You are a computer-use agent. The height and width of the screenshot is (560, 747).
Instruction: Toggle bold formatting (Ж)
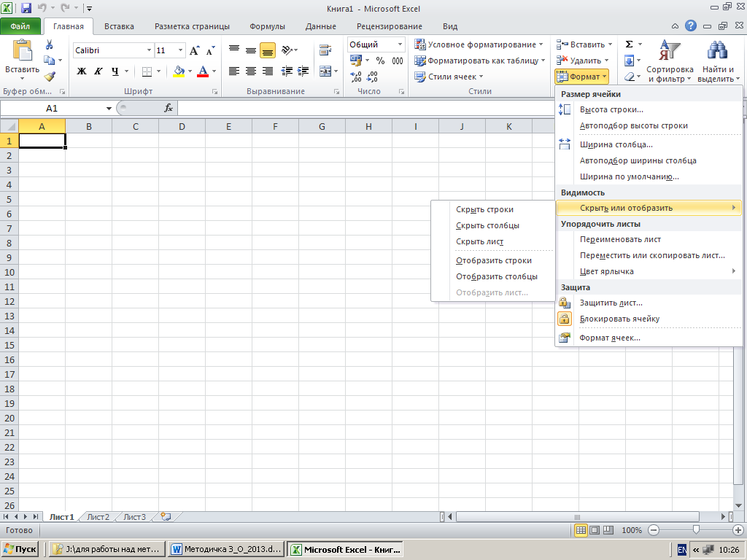[x=82, y=71]
